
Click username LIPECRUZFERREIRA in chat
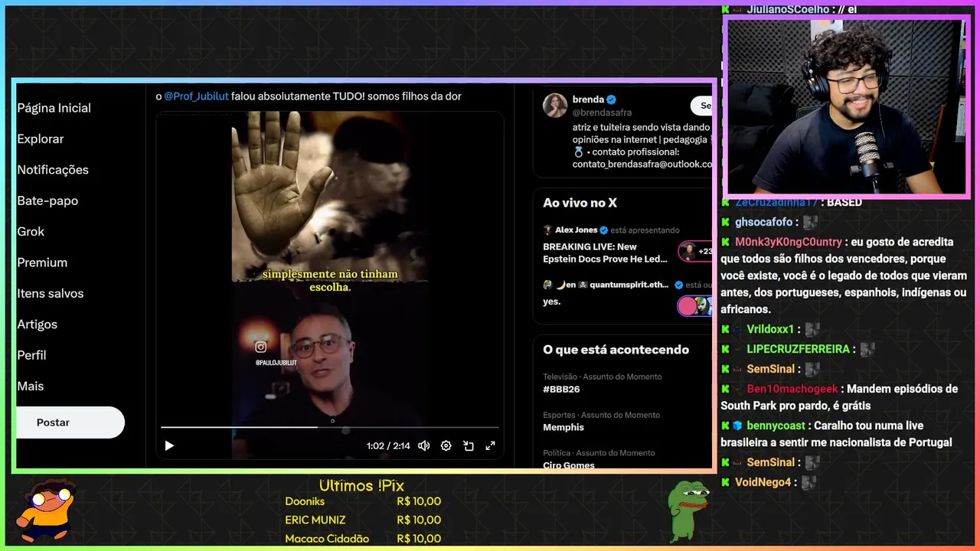799,349
